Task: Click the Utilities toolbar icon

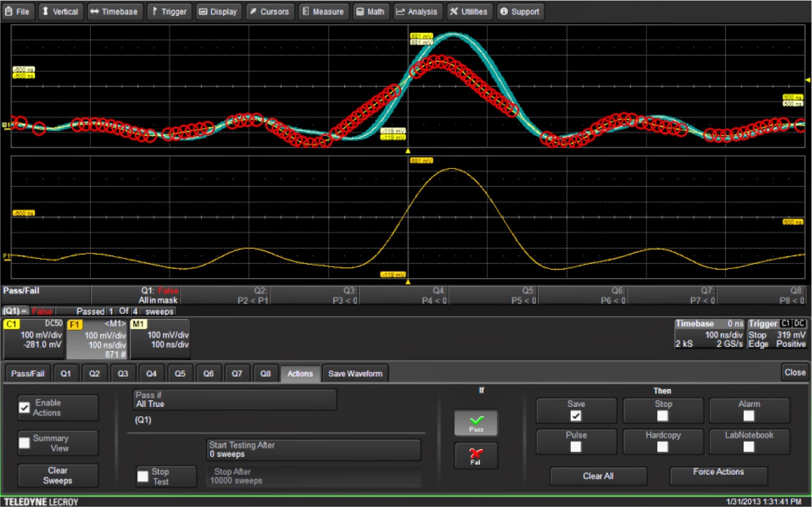Action: [x=469, y=11]
